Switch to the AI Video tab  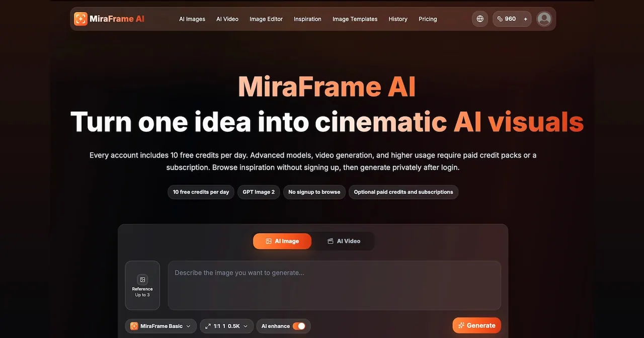pos(344,241)
